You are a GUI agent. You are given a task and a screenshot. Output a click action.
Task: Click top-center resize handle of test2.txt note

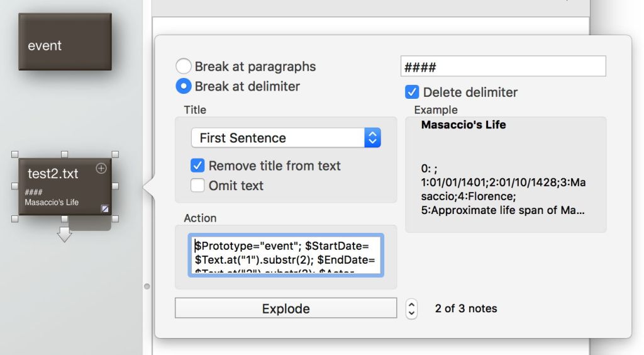(64, 154)
